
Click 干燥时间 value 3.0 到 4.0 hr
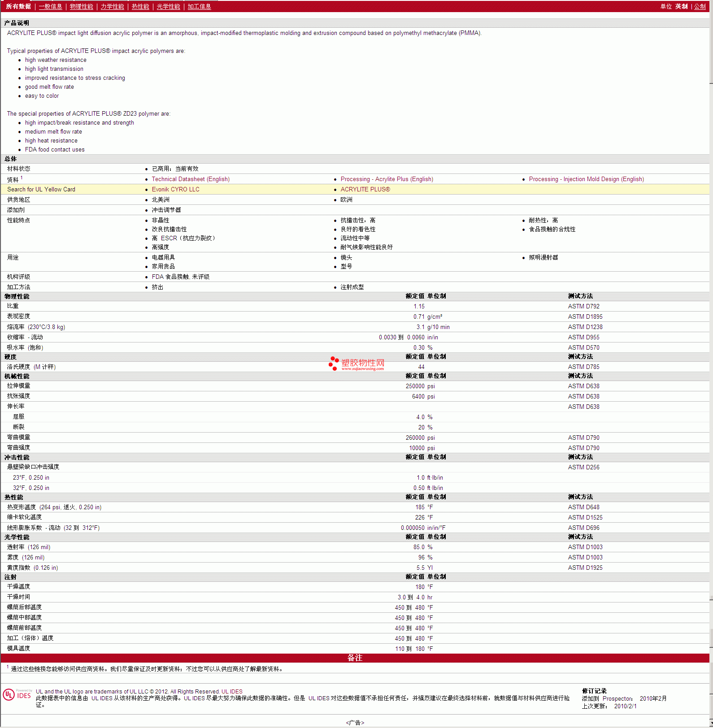tap(415, 597)
